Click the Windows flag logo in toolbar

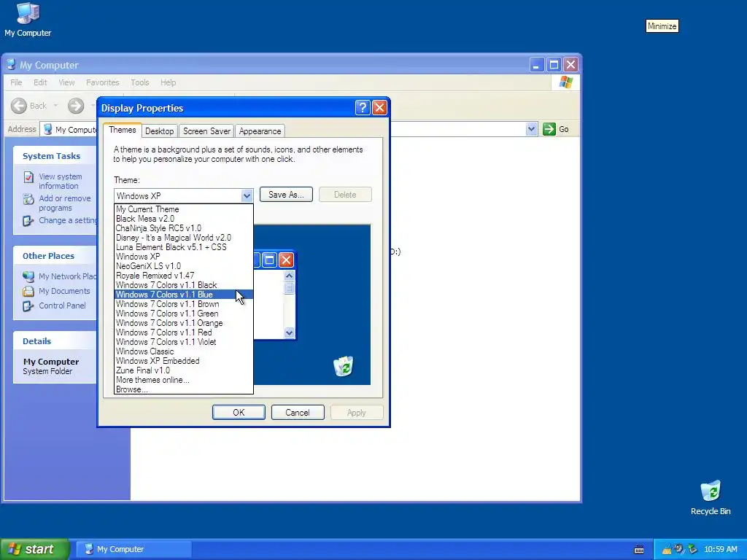tap(565, 82)
